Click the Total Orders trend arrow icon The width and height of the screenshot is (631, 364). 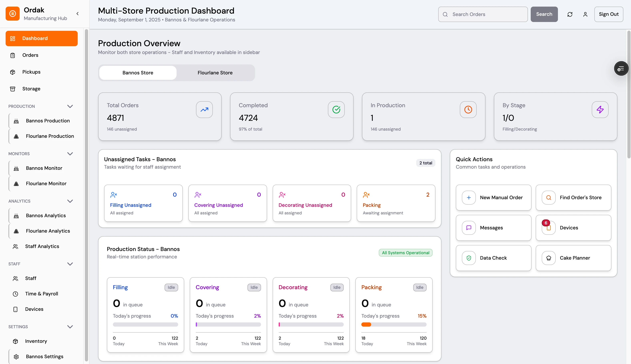(x=204, y=110)
